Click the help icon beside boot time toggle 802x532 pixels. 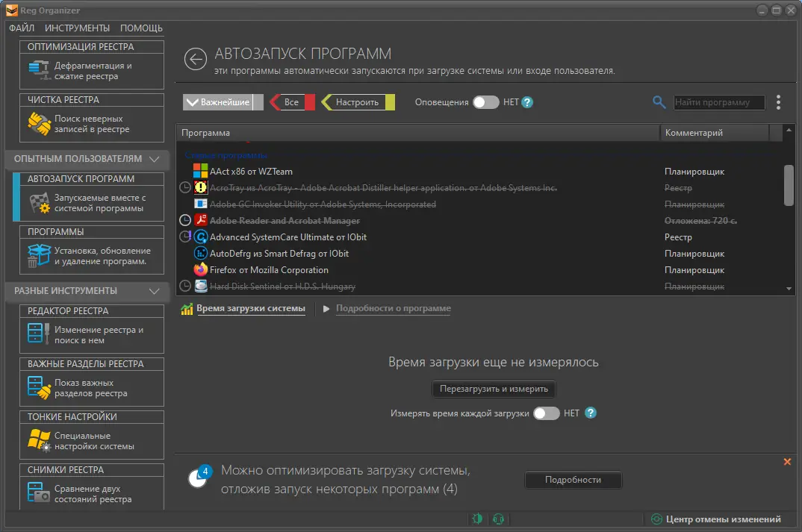point(590,413)
